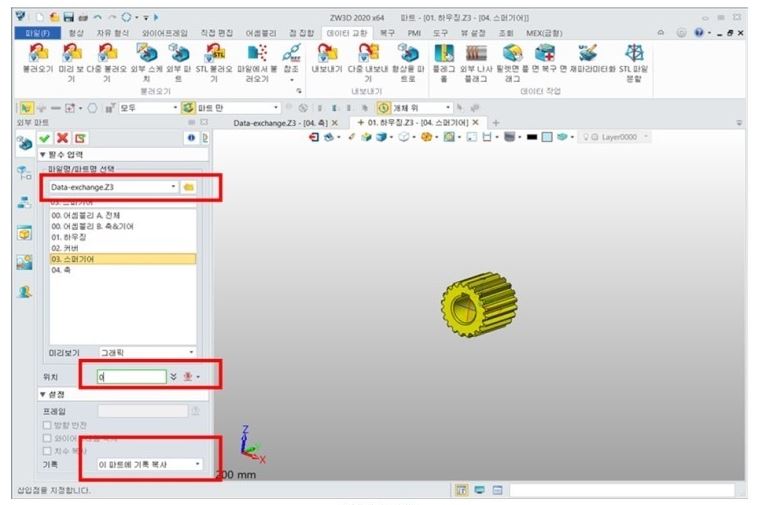Toggle the 방향 반전 checkbox
This screenshot has width=759, height=505.
(x=47, y=425)
